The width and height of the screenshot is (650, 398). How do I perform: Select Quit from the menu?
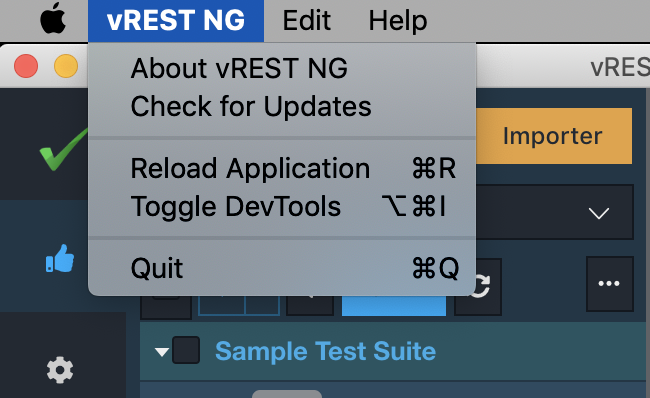pos(282,268)
